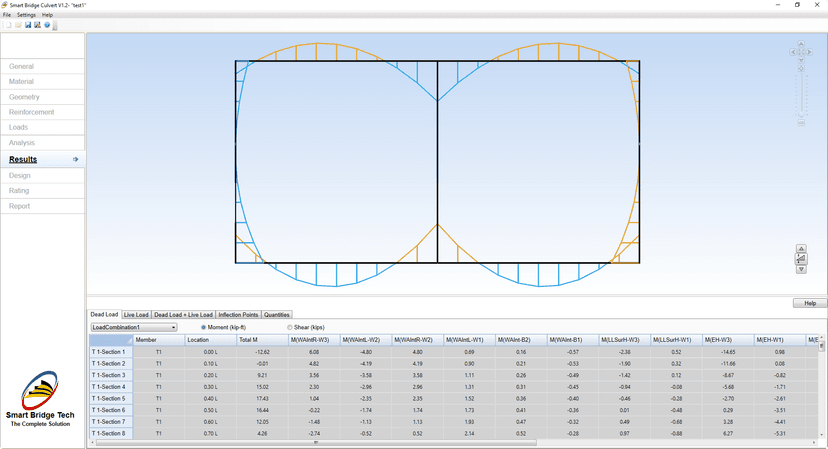Open the Settings menu

[x=26, y=15]
